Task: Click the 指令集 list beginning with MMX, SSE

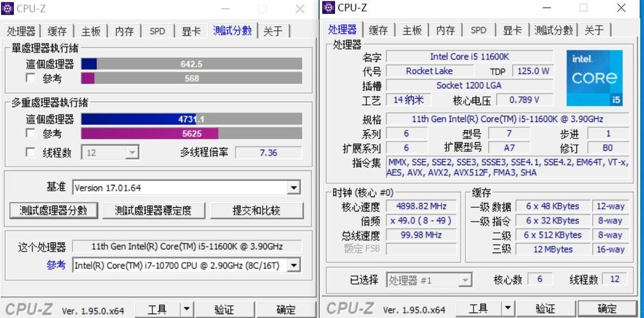Action: [507, 167]
